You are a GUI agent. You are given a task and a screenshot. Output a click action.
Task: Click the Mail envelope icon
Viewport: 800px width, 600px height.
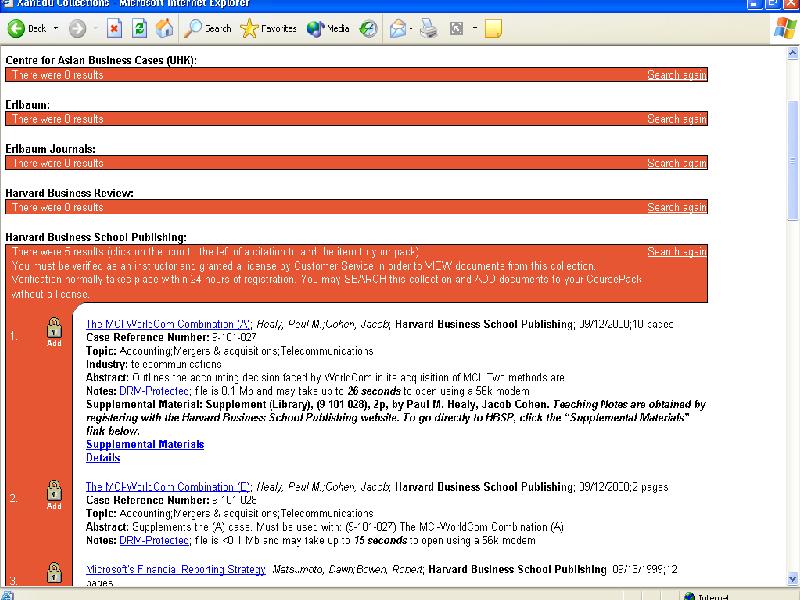[397, 29]
